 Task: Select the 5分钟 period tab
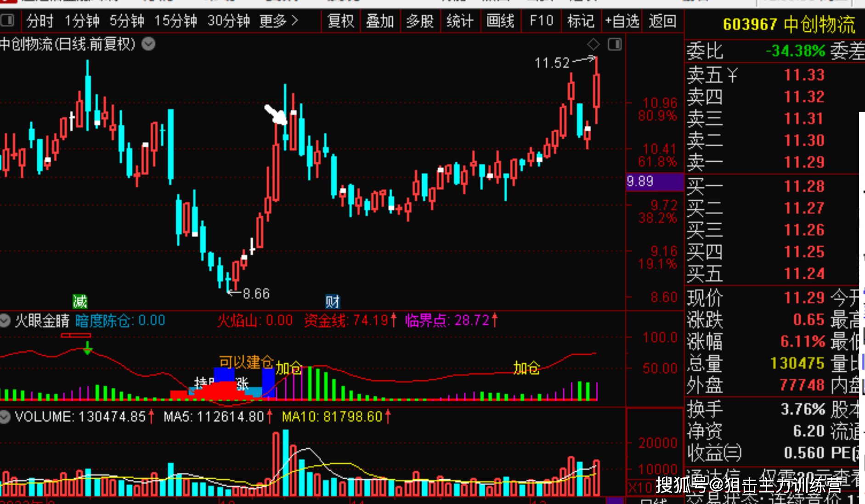coord(127,21)
